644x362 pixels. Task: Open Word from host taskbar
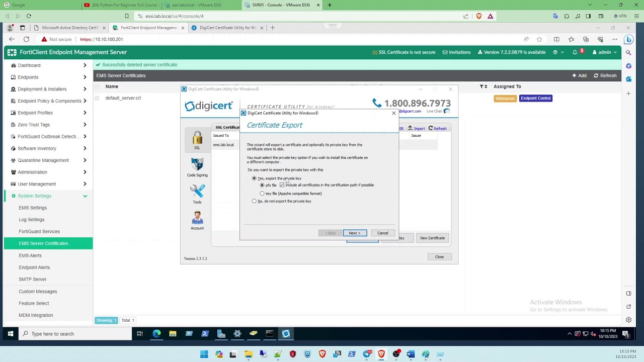pos(411,354)
